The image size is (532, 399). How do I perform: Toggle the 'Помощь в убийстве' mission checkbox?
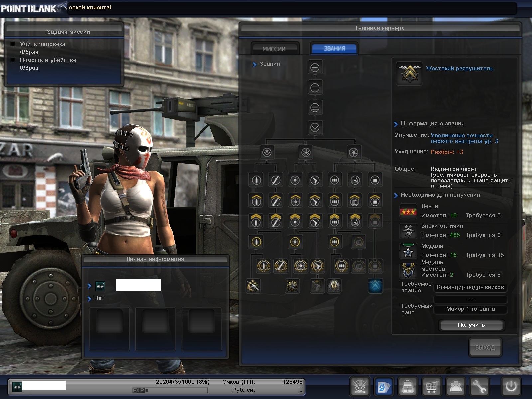(13, 60)
